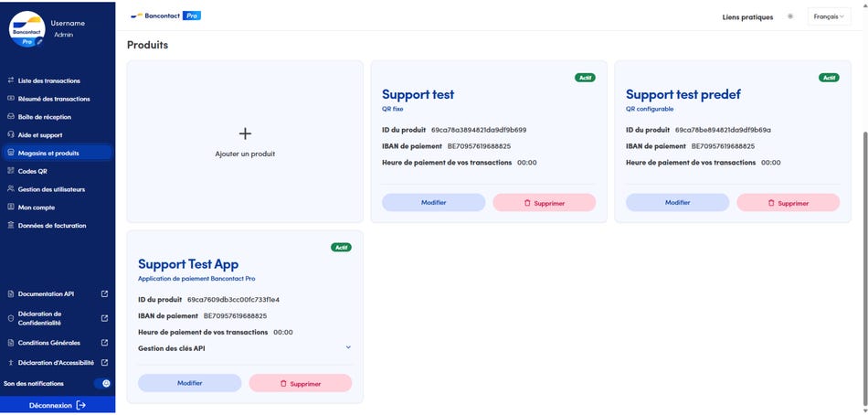Viewport: 868px width, 415px height.
Task: Open the Liens pratiques menu
Action: pyautogui.click(x=747, y=16)
